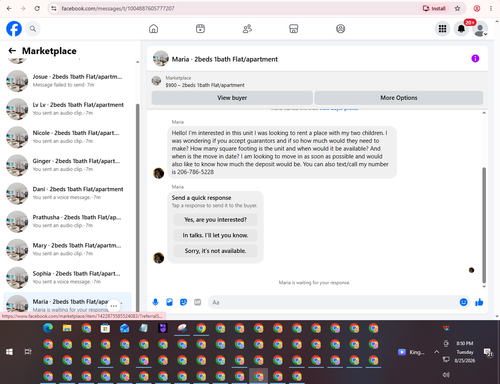Open Task View on taskbar
The width and height of the screenshot is (500, 384).
point(28,352)
